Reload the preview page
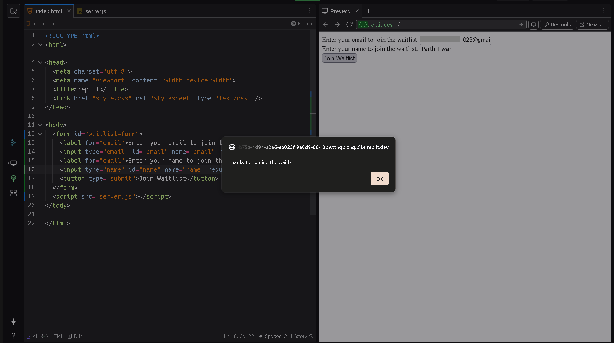This screenshot has height=364, width=614. (x=349, y=25)
